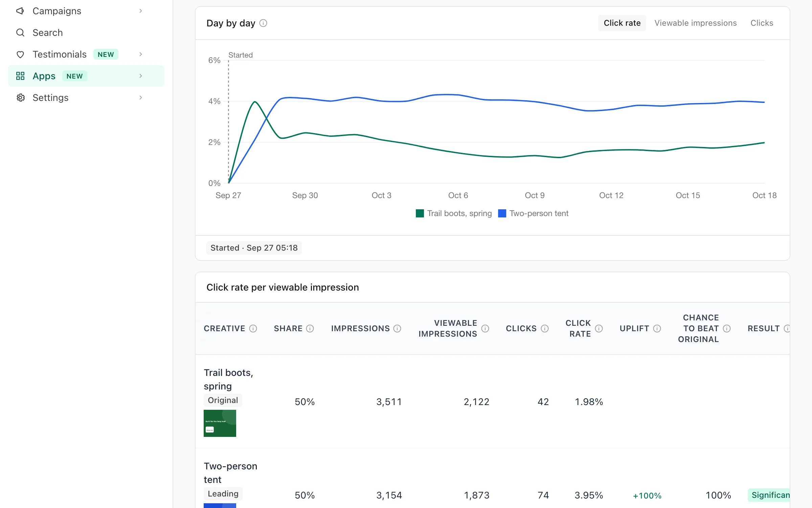Click the Started Sep 27 05:18 tag

point(254,248)
